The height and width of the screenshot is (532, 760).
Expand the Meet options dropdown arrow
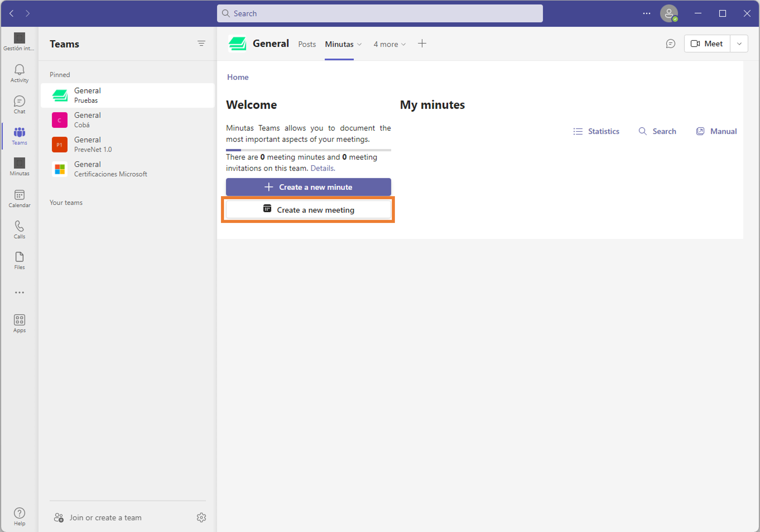point(739,44)
